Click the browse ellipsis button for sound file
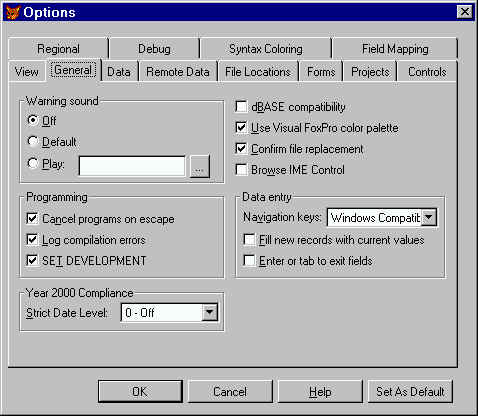Viewport: 478px width, 416px height. coord(199,166)
